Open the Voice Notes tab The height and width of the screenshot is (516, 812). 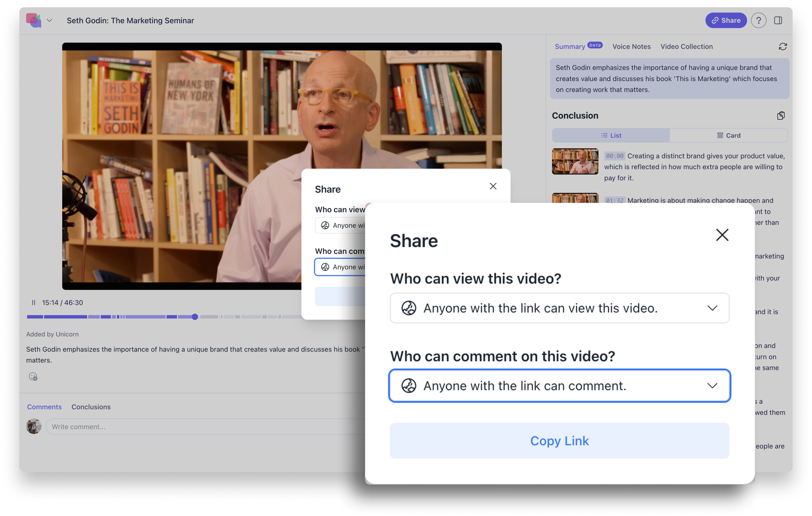click(631, 47)
